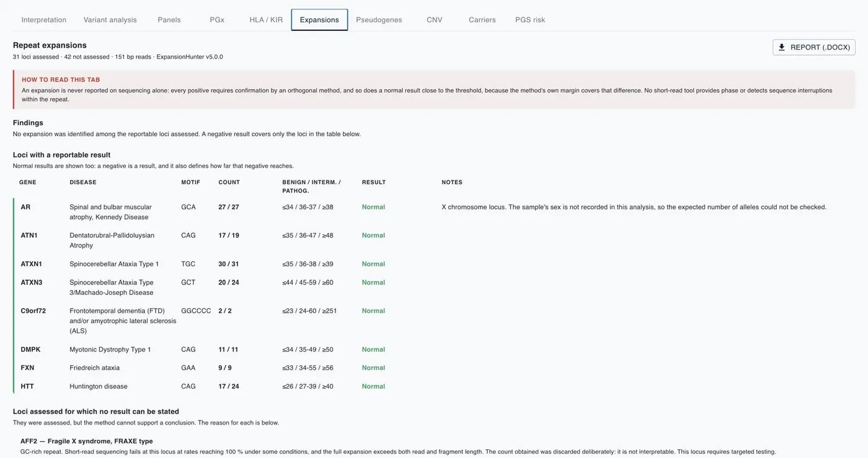868x458 pixels.
Task: Click the Dentatorubral-Pallidoluysian Atrophy cell
Action: (112, 240)
